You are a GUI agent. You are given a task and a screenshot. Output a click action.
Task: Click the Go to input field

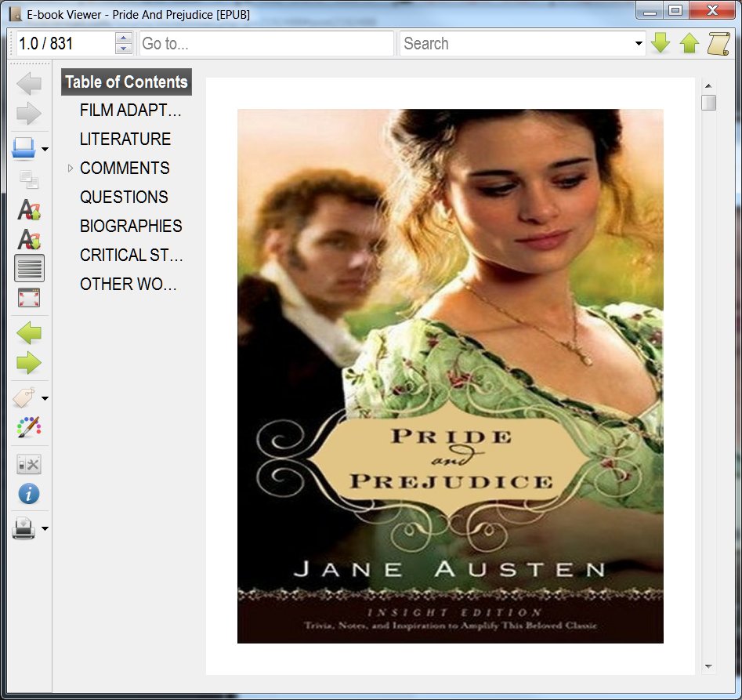pyautogui.click(x=266, y=44)
